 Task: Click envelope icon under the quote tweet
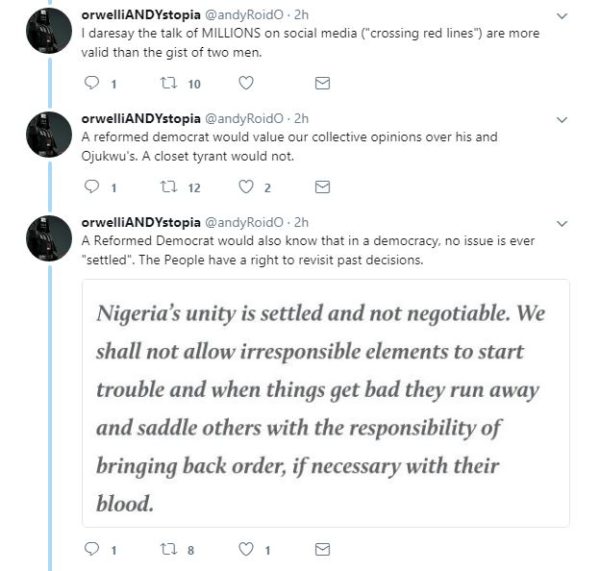click(322, 549)
